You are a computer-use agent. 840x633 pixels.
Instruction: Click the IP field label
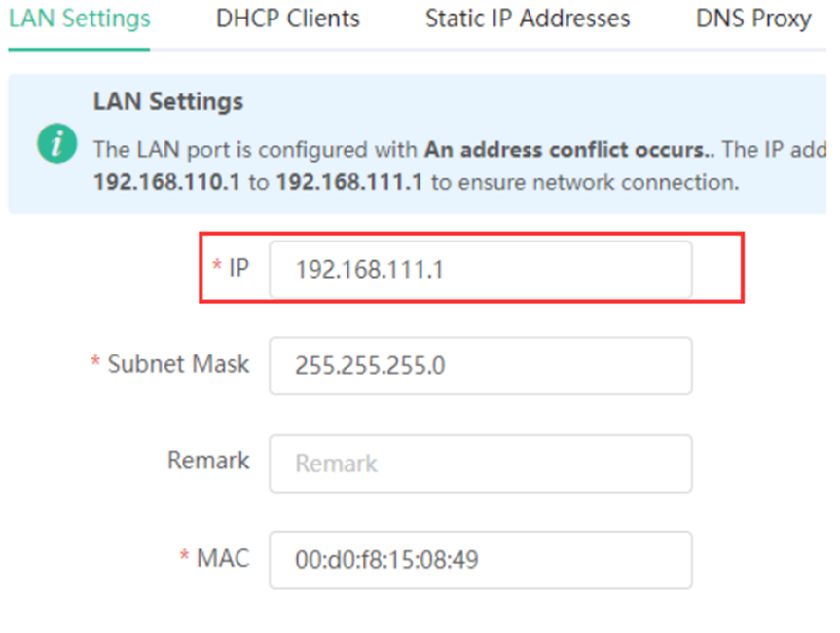(x=238, y=268)
